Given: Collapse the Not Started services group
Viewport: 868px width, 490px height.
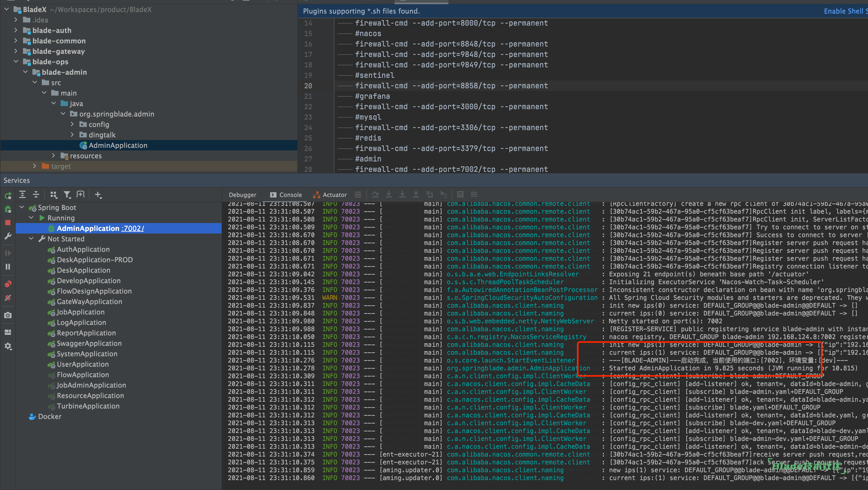Looking at the screenshot, I should point(31,239).
